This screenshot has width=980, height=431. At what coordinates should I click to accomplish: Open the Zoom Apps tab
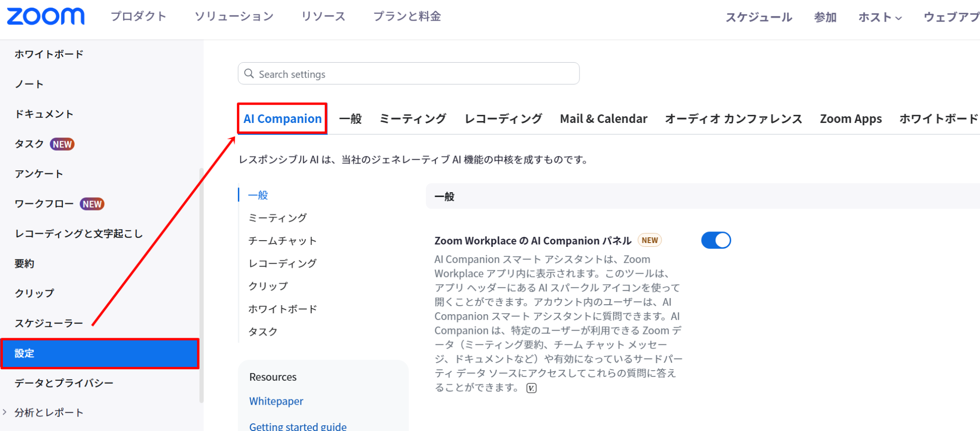tap(851, 119)
